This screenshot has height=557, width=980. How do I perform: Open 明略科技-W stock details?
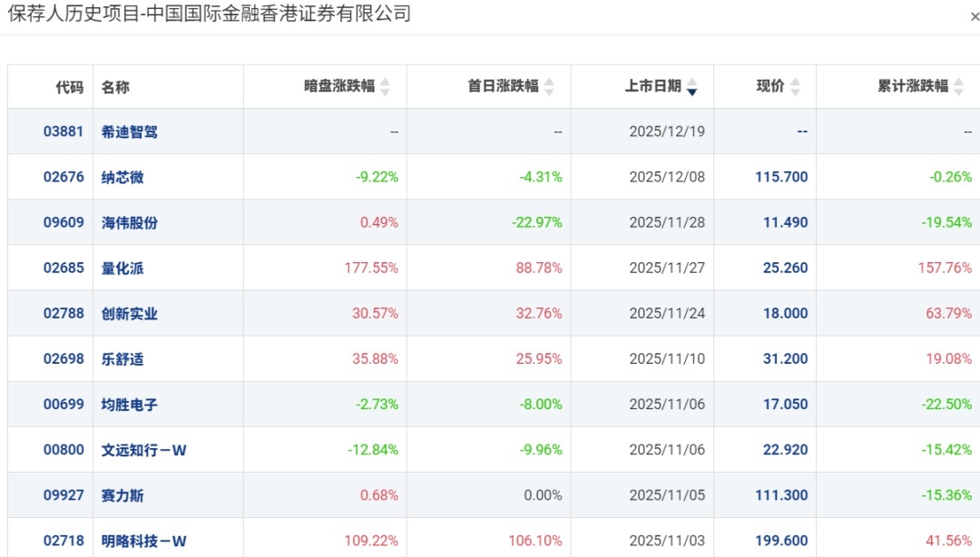[143, 541]
